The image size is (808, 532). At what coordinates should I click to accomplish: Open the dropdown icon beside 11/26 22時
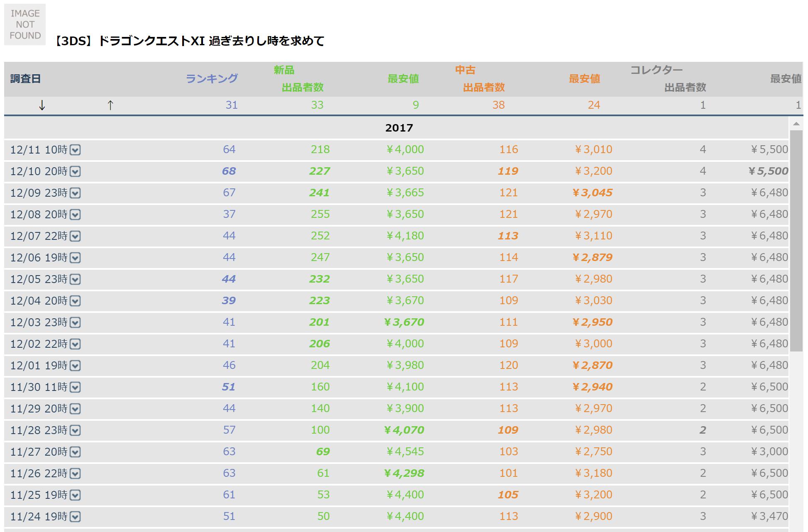(75, 473)
